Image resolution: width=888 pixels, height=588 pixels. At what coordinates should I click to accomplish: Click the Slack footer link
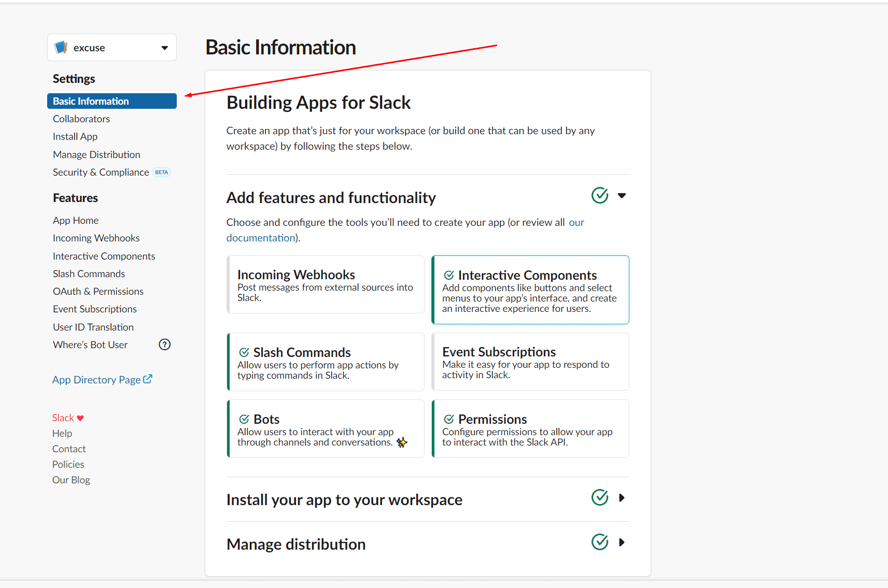(63, 418)
